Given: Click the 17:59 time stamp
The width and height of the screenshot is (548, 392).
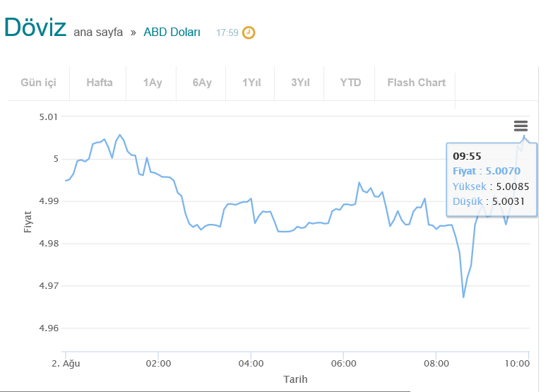Looking at the screenshot, I should [227, 33].
